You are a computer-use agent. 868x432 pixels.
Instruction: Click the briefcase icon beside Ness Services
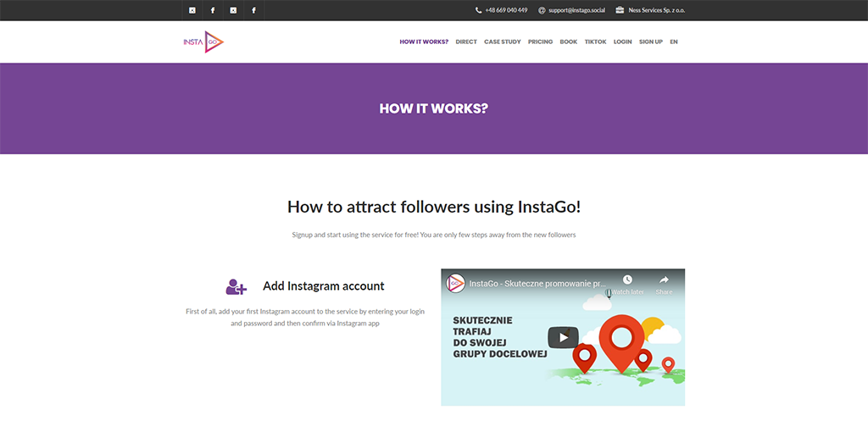(x=620, y=10)
